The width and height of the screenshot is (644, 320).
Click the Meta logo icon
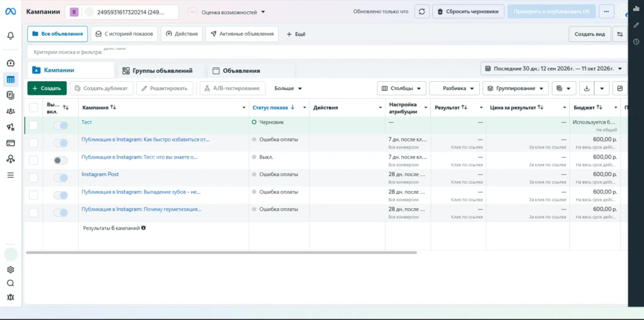[x=10, y=11]
